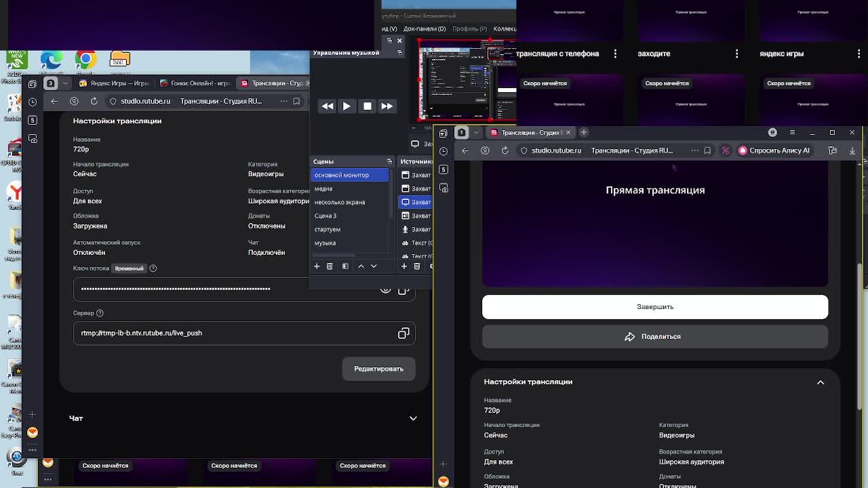
Task: Open the 'Док-панели (D)' menu in OBS
Action: [x=425, y=28]
